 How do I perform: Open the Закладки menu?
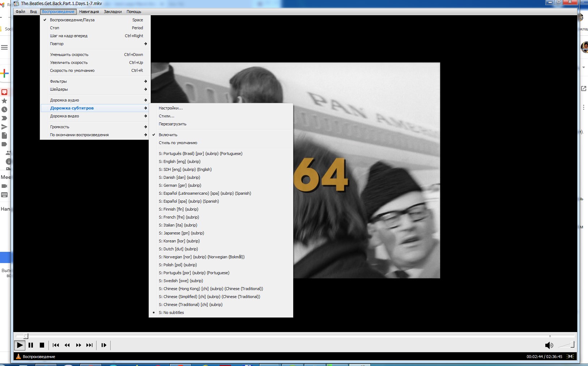tap(113, 12)
